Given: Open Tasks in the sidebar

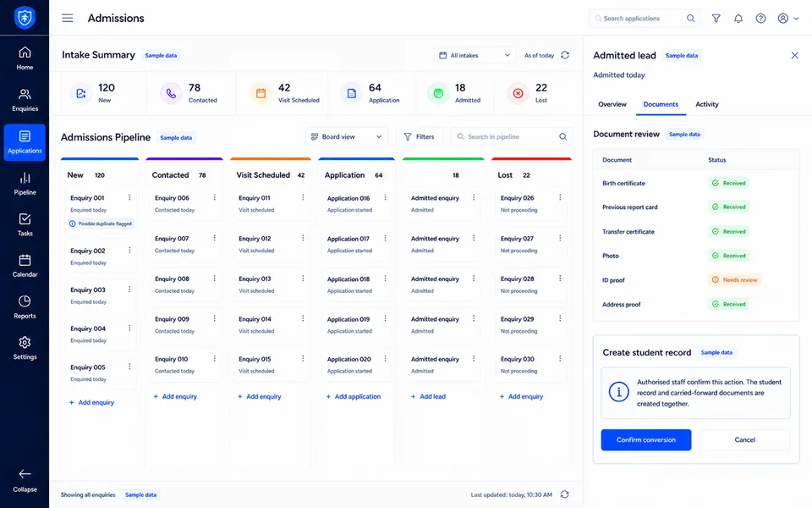Looking at the screenshot, I should (x=25, y=224).
